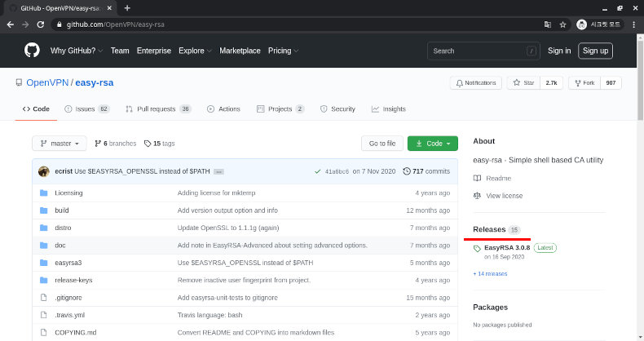The height and width of the screenshot is (341, 644).
Task: Go back using browser back arrow
Action: [x=11, y=24]
